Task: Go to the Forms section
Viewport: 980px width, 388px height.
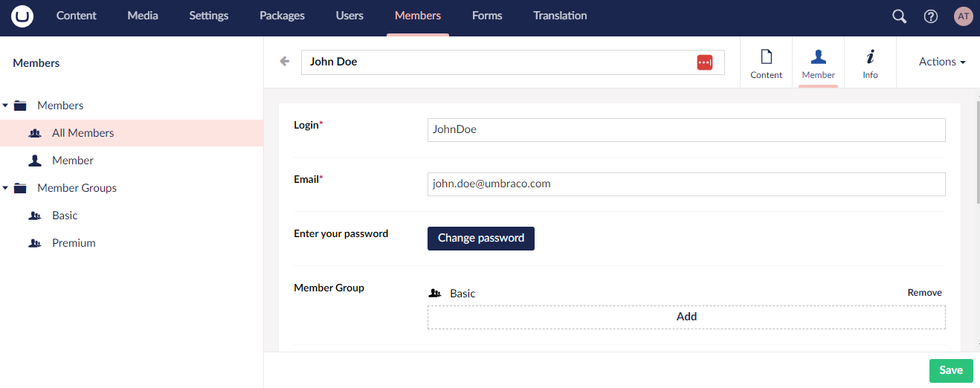Action: [487, 16]
